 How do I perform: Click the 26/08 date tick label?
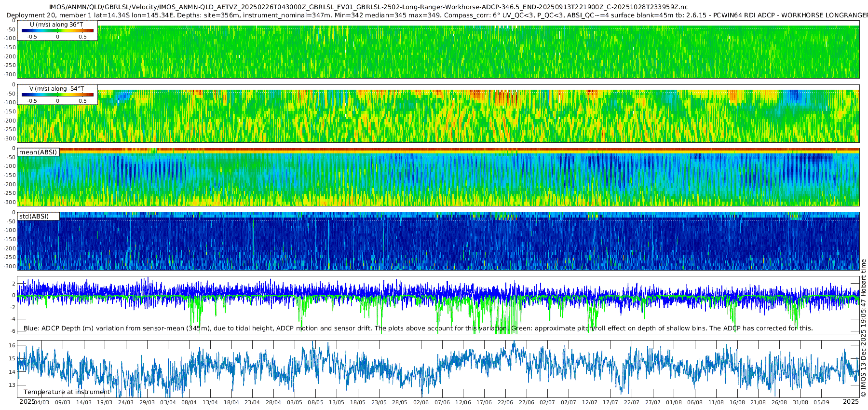[x=779, y=402]
